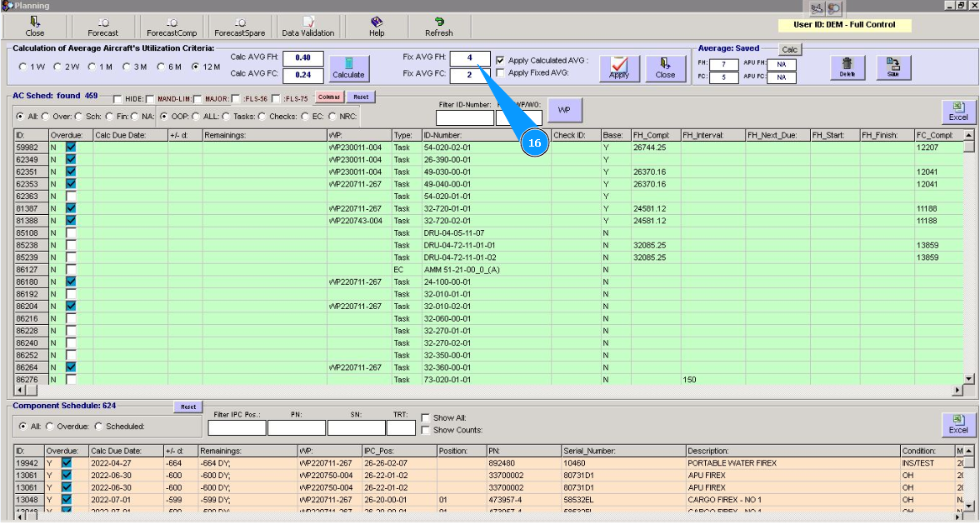This screenshot has height=524, width=980.
Task: Click the Filter ID-Number input field
Action: coord(464,118)
